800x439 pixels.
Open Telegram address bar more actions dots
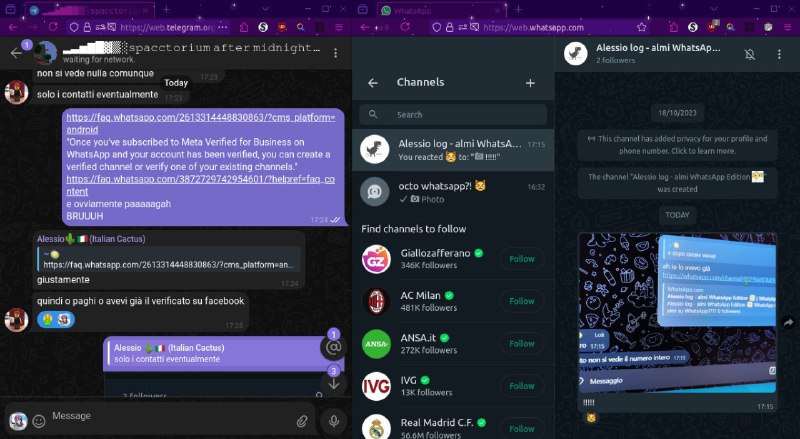(x=222, y=27)
